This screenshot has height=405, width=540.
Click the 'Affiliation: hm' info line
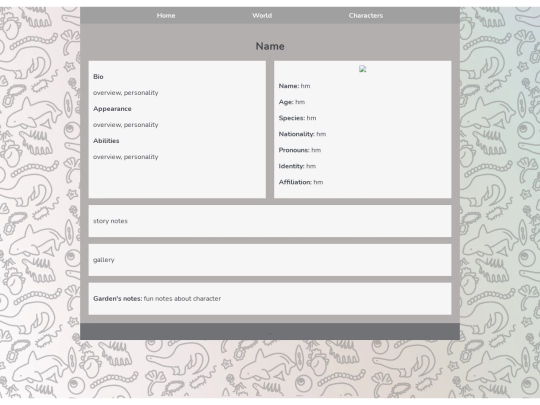301,182
